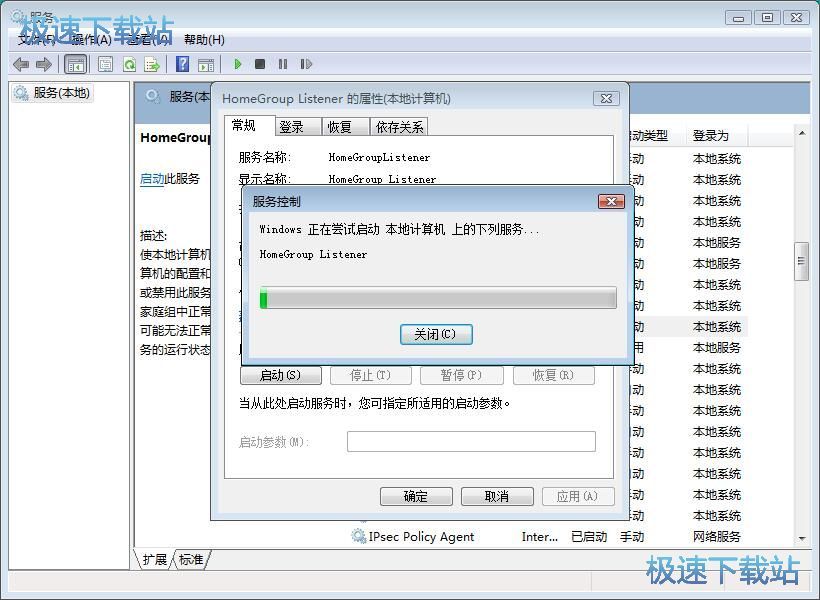Click the green Start service play icon

(x=237, y=64)
